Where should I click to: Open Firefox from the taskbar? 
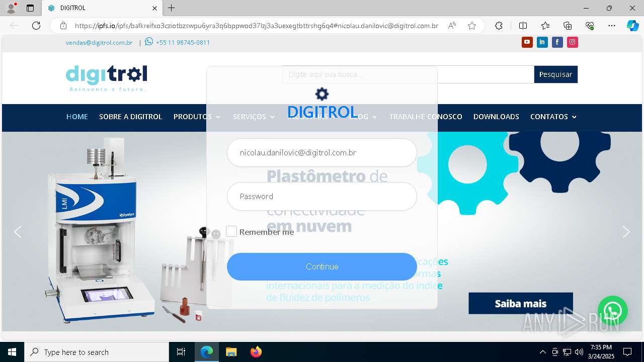pos(256,352)
